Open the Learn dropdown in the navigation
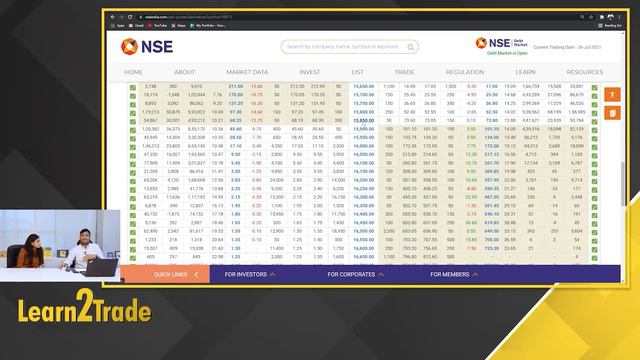This screenshot has height=360, width=640. [x=525, y=72]
